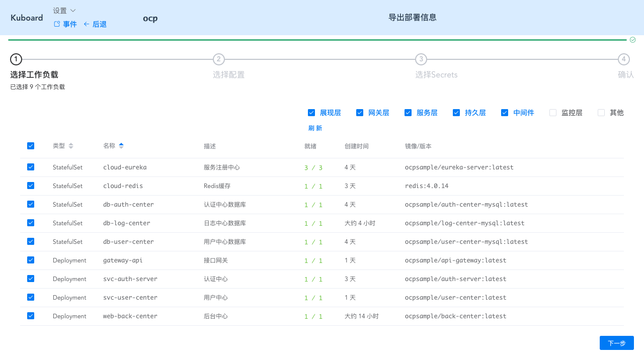Click the db-log-center name cell
Viewport: 644px width, 362px height.
point(127,223)
